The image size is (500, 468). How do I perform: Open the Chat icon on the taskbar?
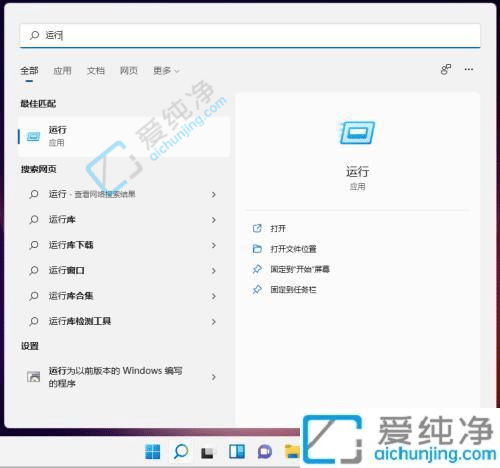(265, 452)
